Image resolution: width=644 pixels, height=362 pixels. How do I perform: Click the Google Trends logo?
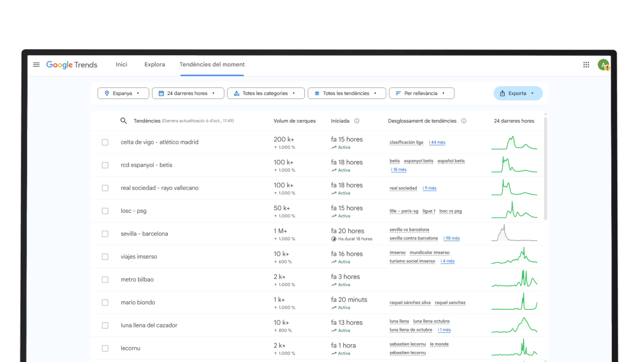[71, 65]
